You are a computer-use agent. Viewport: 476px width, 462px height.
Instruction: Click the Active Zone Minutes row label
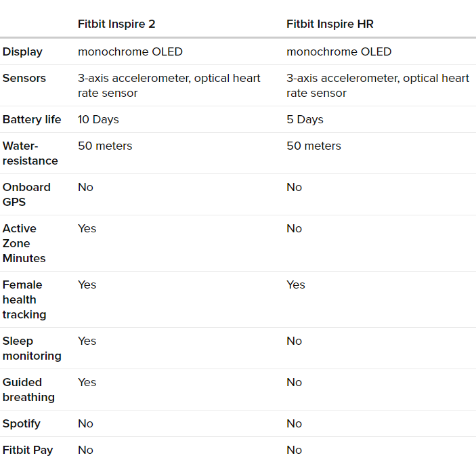pos(24,243)
